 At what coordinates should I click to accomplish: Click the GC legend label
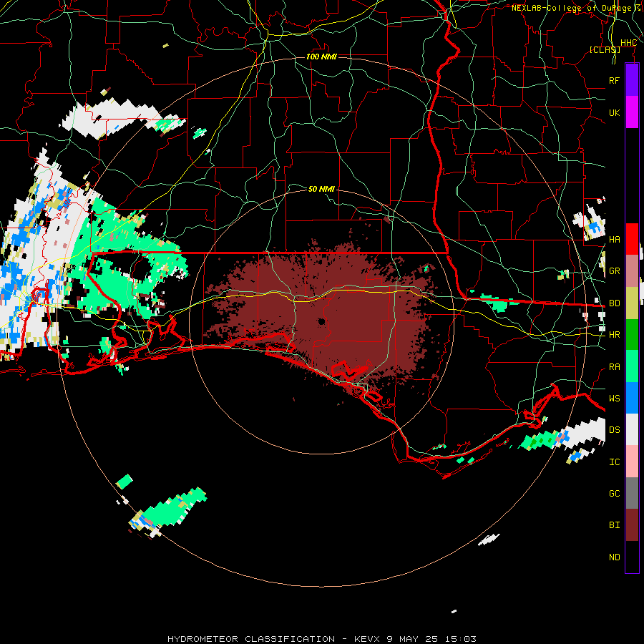(x=614, y=494)
